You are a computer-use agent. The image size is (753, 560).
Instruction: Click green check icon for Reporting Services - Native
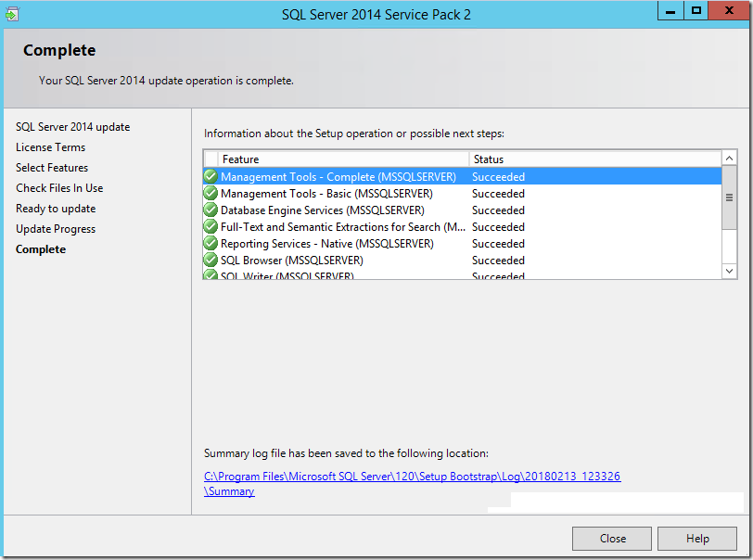click(211, 243)
